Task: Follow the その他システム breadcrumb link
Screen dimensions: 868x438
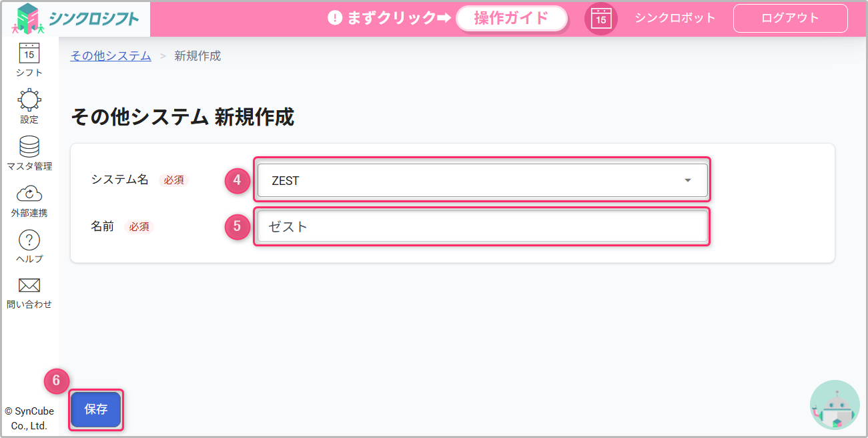Action: coord(111,56)
